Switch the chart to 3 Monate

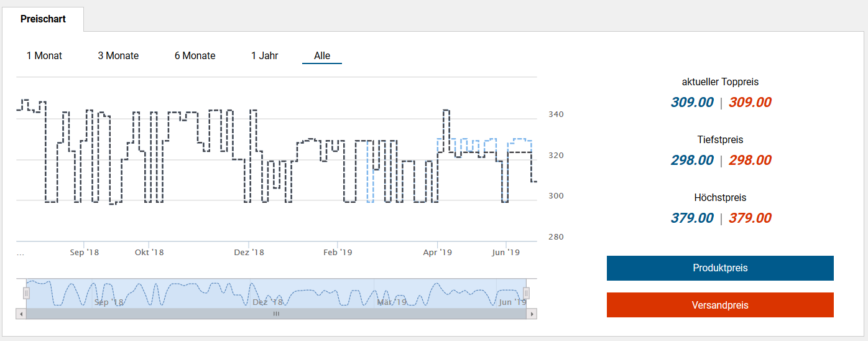pos(118,55)
